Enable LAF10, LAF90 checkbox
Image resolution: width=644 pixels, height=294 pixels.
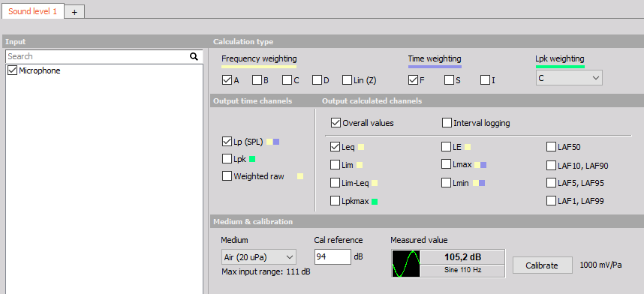point(551,166)
